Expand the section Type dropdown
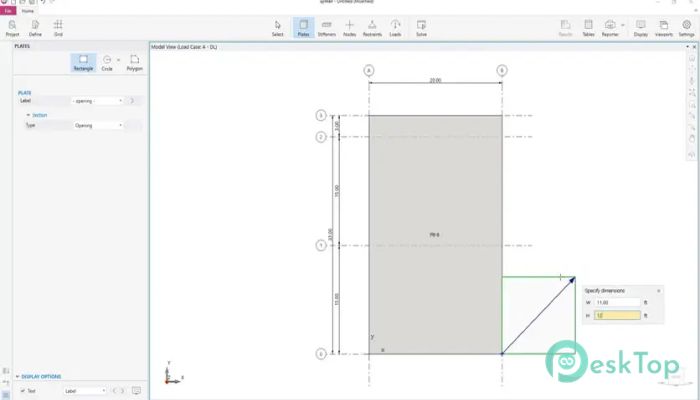The width and height of the screenshot is (700, 400). pos(97,125)
